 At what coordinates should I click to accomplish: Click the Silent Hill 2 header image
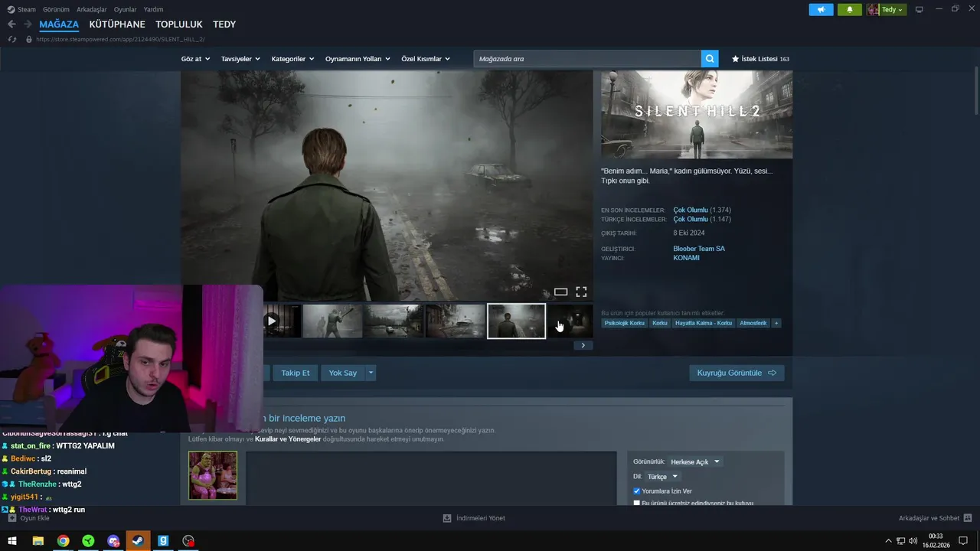tap(697, 115)
